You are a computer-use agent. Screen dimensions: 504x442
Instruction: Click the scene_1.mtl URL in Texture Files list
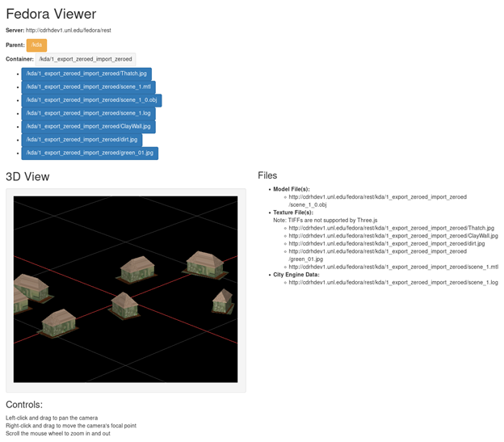click(393, 267)
